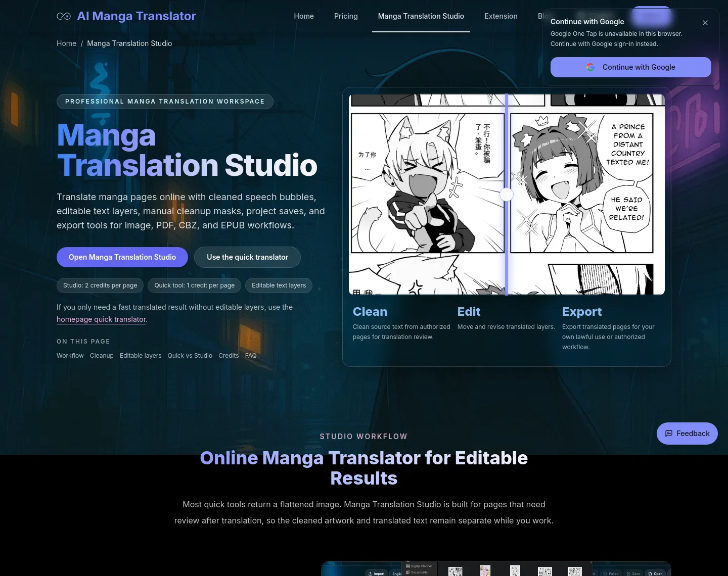This screenshot has width=728, height=576.
Task: Click the original Chinese manga panel
Action: (x=428, y=183)
